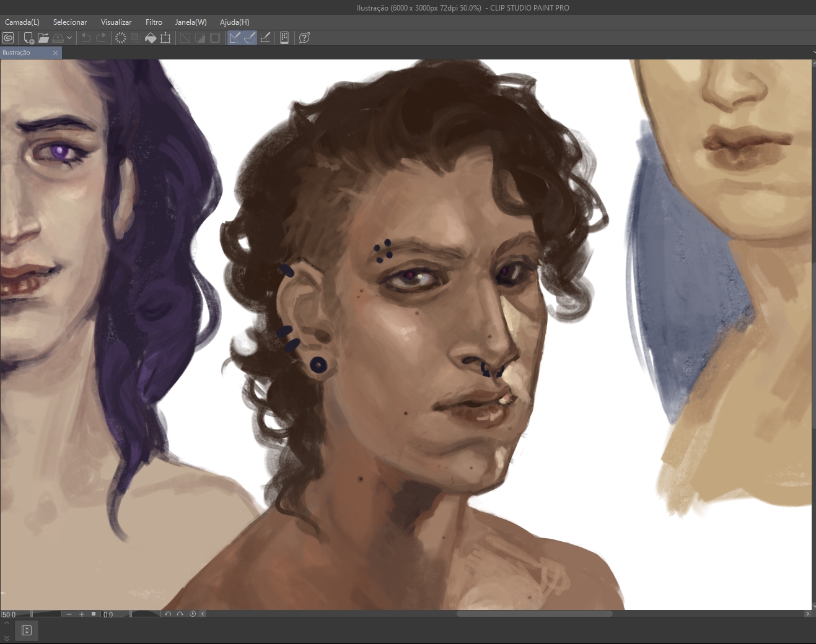Collapse the bottom palette dock upward chevron

point(7,624)
